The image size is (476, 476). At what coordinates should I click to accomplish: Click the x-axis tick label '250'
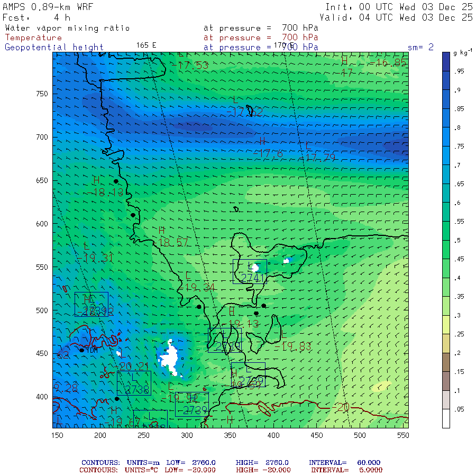(143, 436)
